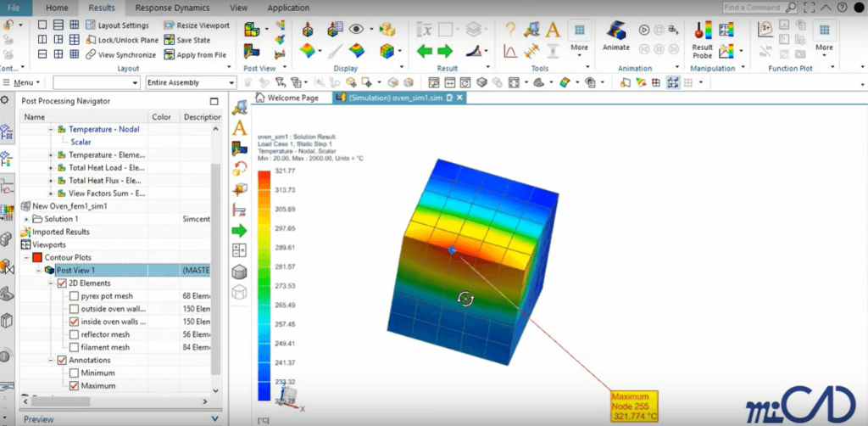Switch to the Response Dynamics tab

pyautogui.click(x=172, y=8)
